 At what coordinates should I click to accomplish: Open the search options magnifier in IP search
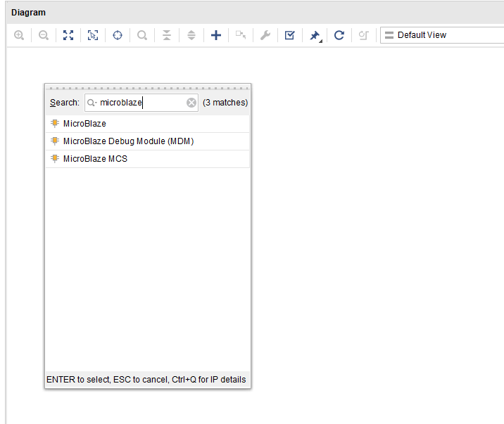92,103
